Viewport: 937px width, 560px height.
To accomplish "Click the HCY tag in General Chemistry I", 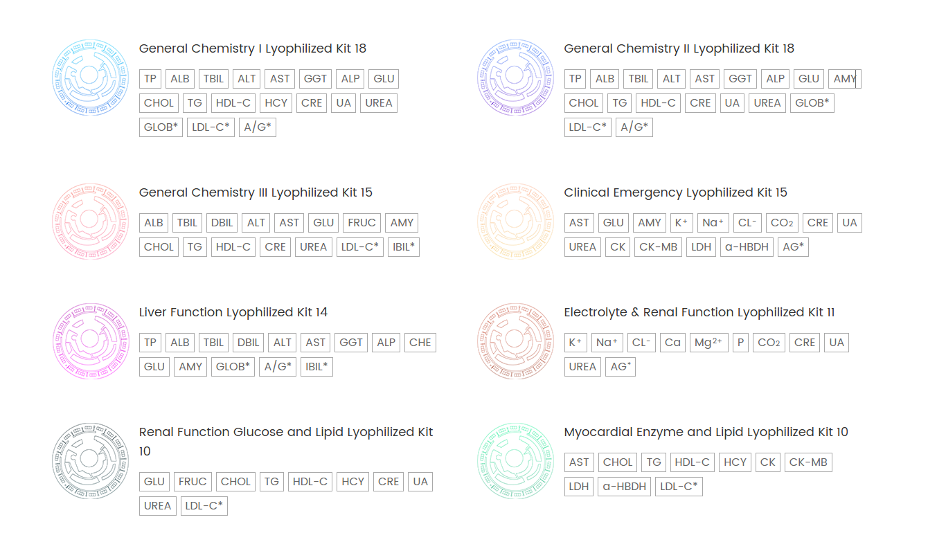I will pos(276,103).
